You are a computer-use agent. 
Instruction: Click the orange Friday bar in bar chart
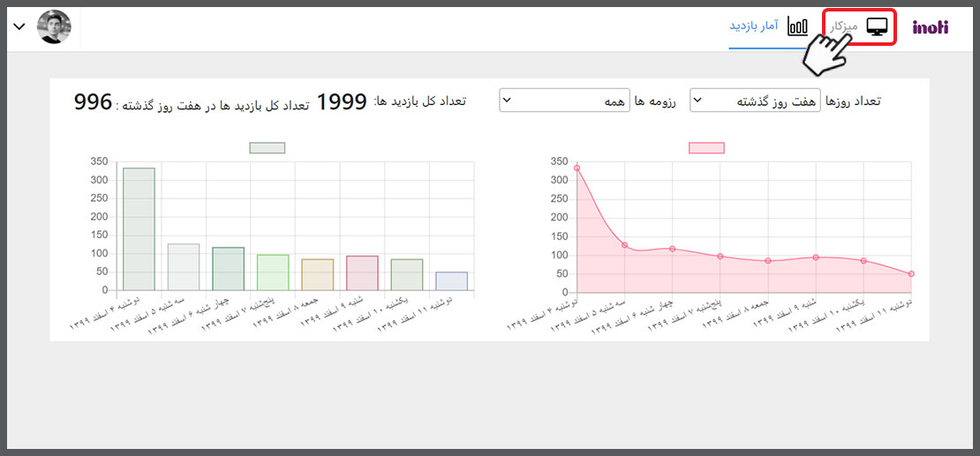point(317,274)
